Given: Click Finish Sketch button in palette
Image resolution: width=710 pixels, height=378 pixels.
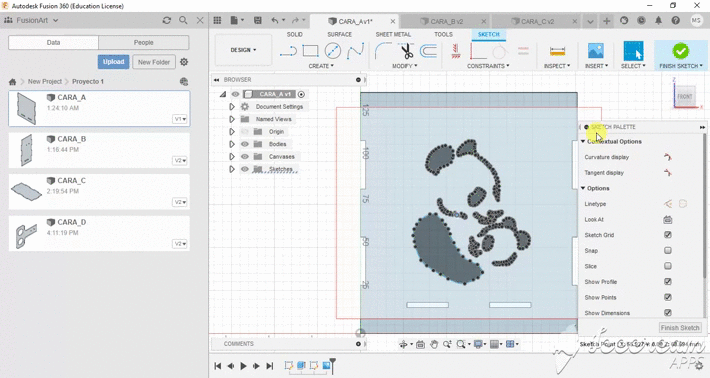Looking at the screenshot, I should coord(680,327).
